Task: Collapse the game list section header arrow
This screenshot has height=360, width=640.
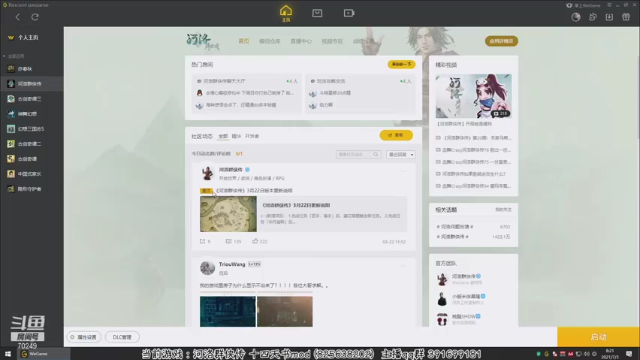Action: pos(4,56)
